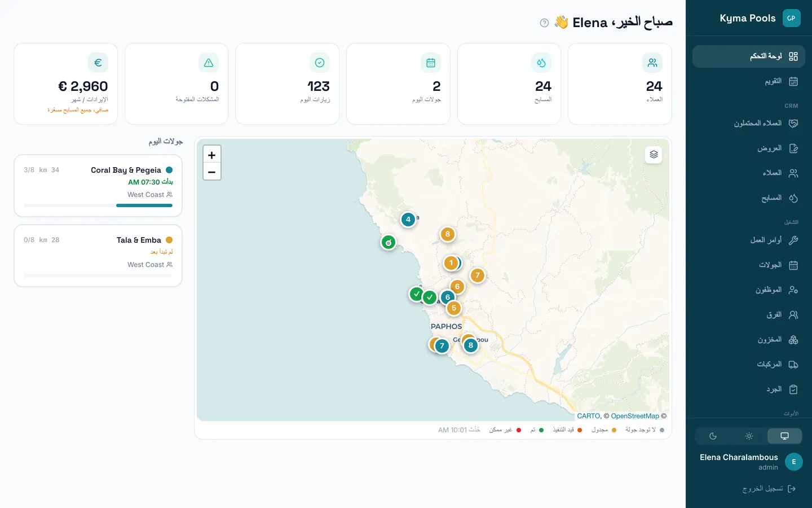This screenshot has width=812, height=508.
Task: Click the calendar icon on جولات اليوم stat card
Action: point(431,63)
